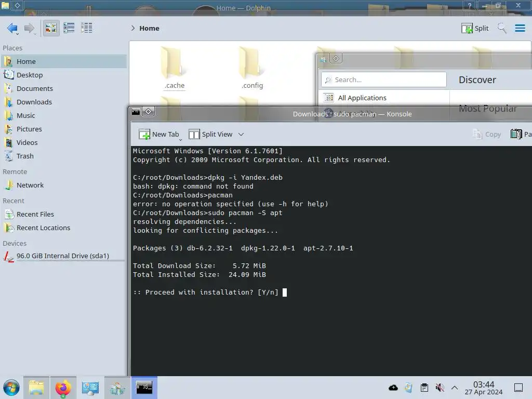
Task: Toggle Konsole keep-on-all-desktops pin button
Action: (x=148, y=112)
